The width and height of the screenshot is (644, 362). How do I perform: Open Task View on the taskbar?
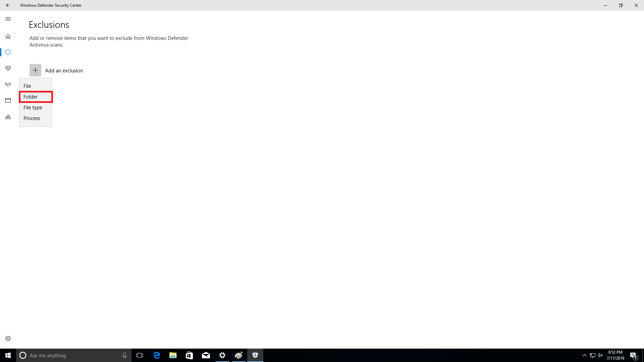coord(140,355)
